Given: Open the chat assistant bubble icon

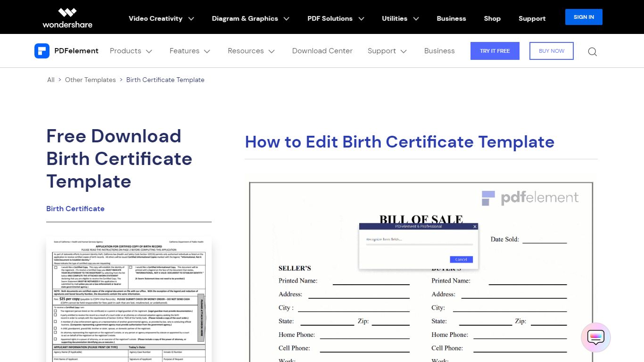Looking at the screenshot, I should coord(596,337).
